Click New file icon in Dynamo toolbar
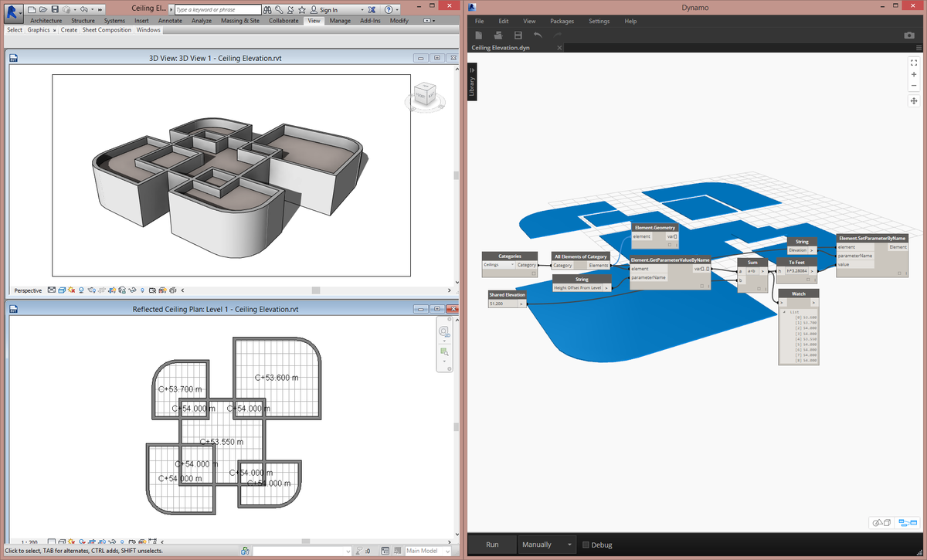This screenshot has height=560, width=927. click(479, 36)
